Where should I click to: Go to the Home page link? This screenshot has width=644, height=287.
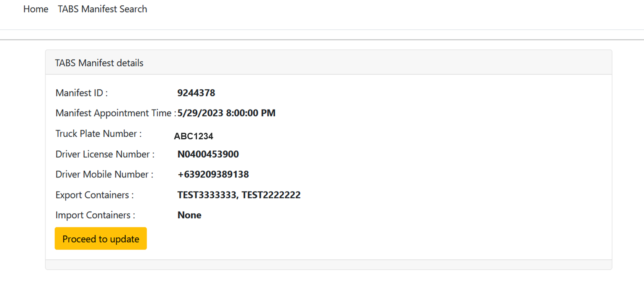click(35, 9)
